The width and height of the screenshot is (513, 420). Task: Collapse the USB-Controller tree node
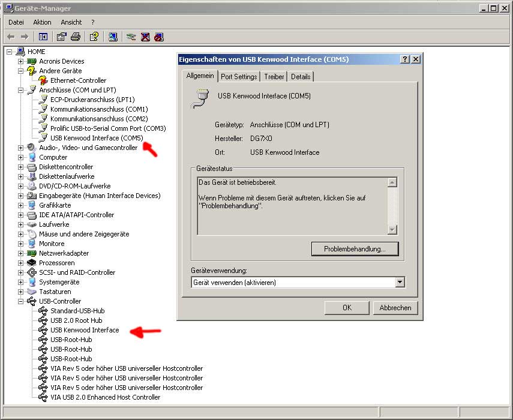pyautogui.click(x=21, y=301)
